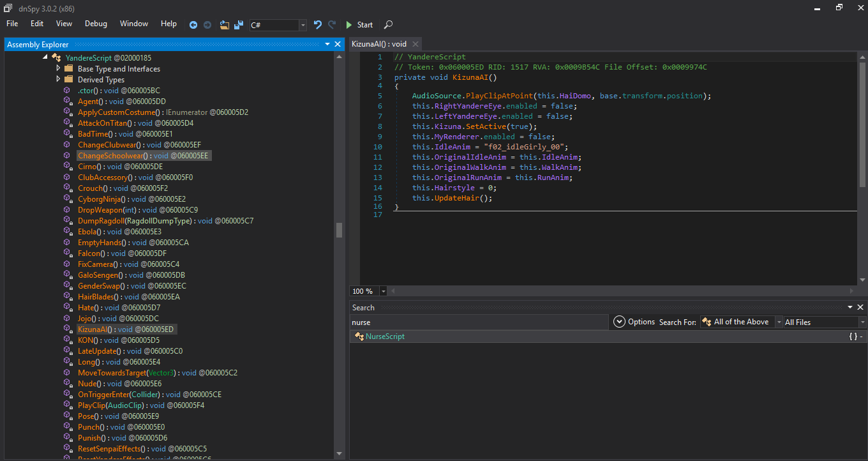Click the UpdateHair() call in code
This screenshot has height=461, width=868.
coord(463,198)
